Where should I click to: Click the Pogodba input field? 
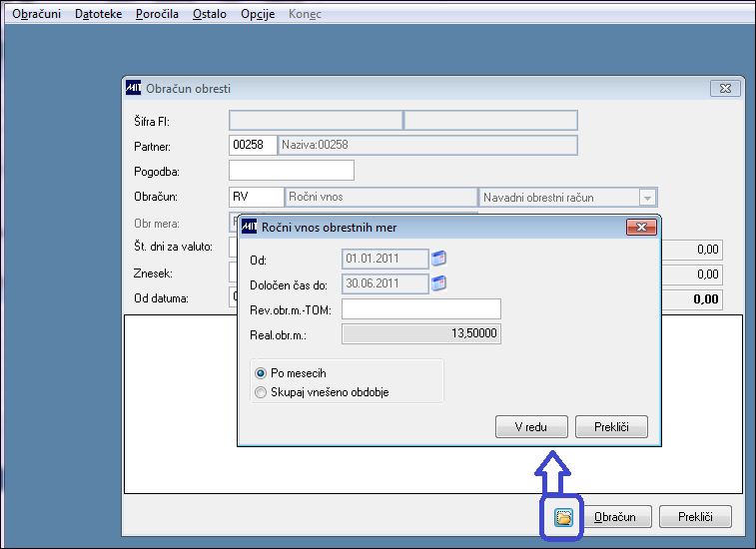pos(292,171)
